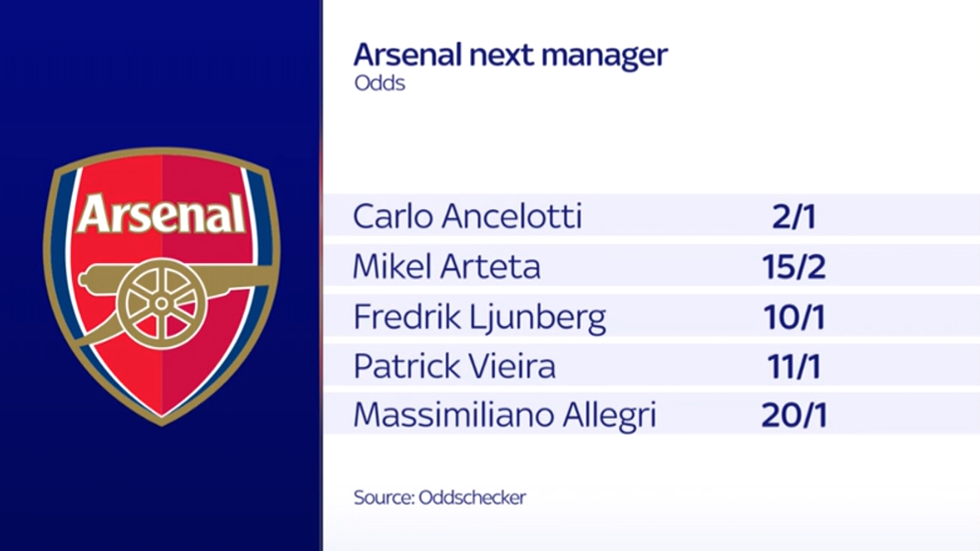Select the Massimiliano Allegri name
980x551 pixels.
tap(505, 414)
